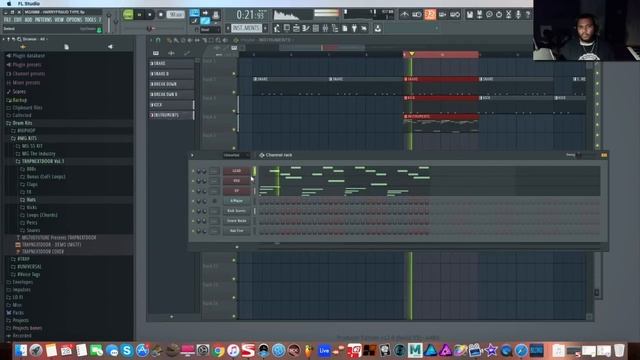640x360 pixels.
Task: Select the BREAK DOWN pattern in picker
Action: click(171, 84)
